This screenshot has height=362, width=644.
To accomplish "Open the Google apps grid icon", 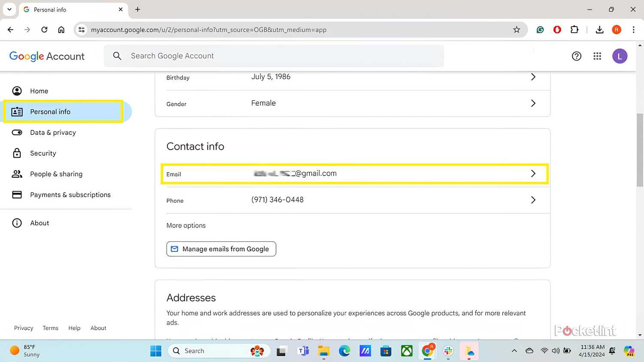I will tap(597, 56).
